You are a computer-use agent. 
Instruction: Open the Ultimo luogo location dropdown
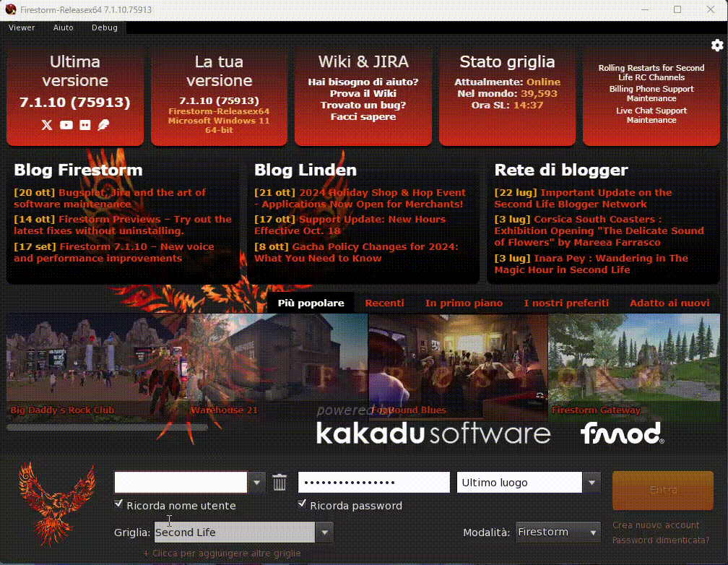[x=592, y=482]
